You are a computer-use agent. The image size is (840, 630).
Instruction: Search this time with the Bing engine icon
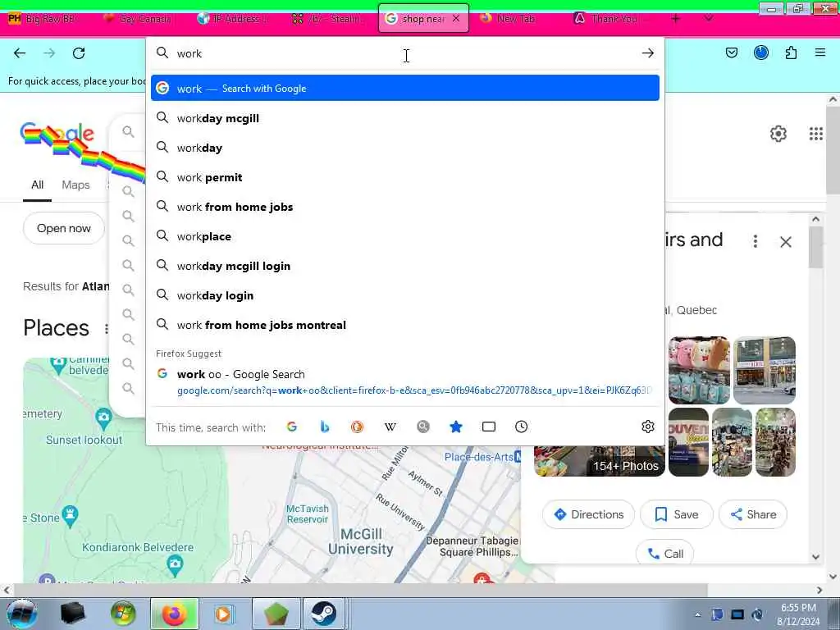[x=325, y=427]
